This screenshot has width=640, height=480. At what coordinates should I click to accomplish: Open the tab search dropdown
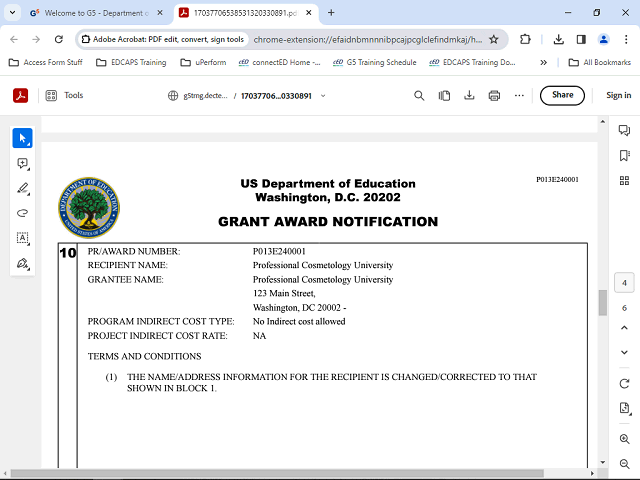click(x=13, y=13)
